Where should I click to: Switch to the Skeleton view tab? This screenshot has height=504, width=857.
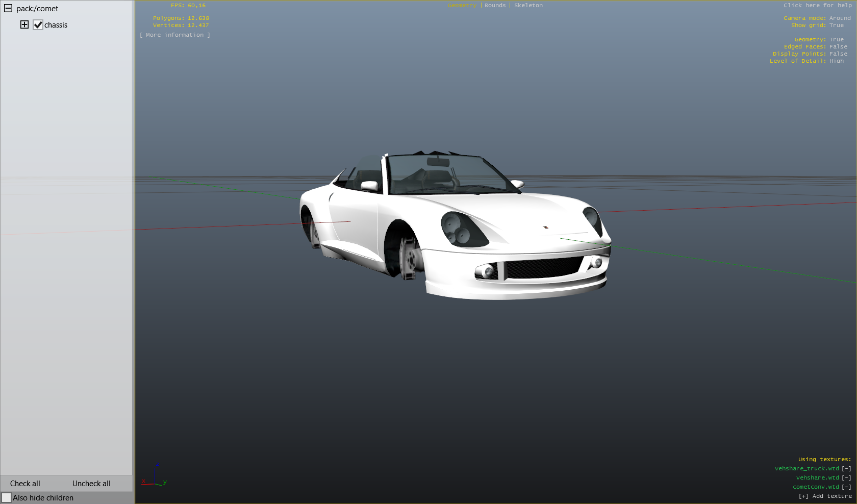[x=528, y=6]
